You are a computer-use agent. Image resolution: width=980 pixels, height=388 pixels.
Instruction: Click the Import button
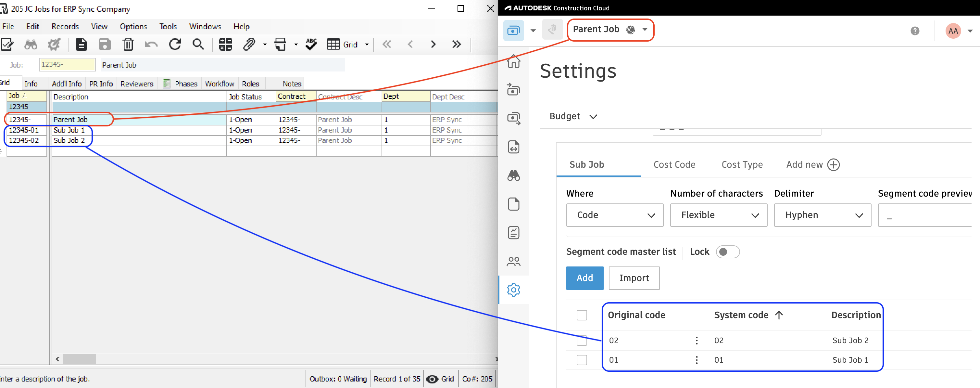(x=634, y=278)
